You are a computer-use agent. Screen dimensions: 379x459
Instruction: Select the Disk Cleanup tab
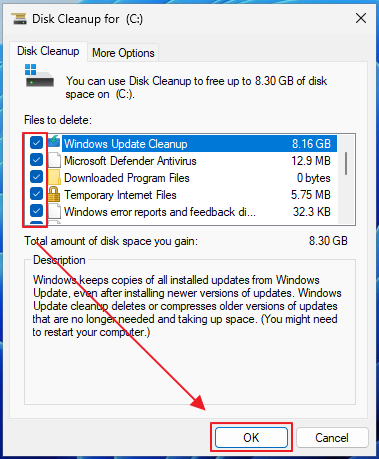coord(48,51)
